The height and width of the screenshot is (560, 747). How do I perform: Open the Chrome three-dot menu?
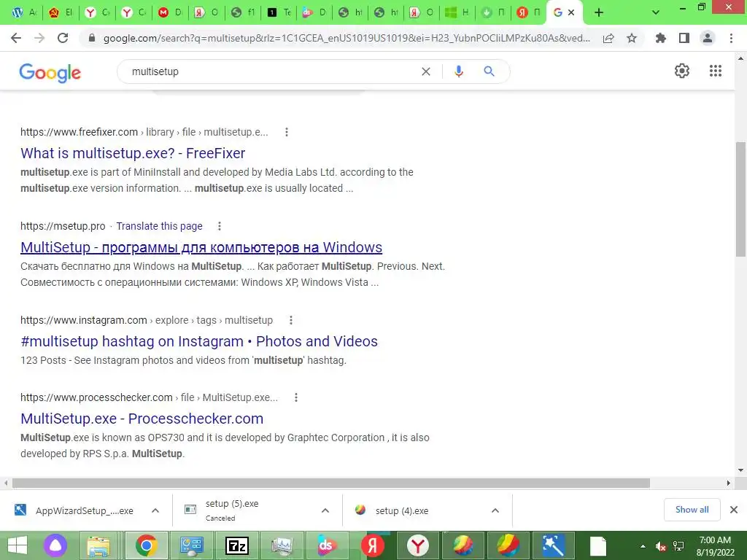[x=731, y=38]
